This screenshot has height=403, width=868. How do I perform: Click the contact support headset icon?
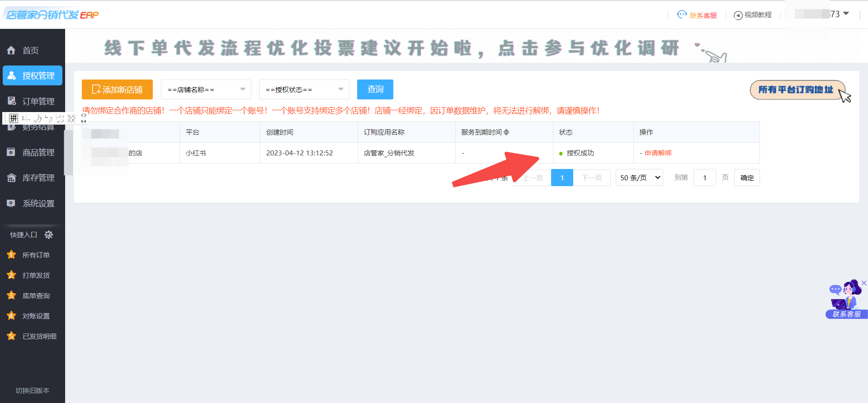point(682,15)
